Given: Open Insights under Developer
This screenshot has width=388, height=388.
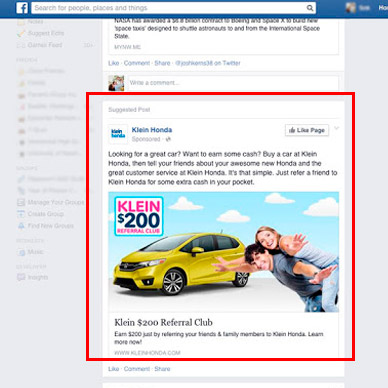Looking at the screenshot, I should click(38, 277).
